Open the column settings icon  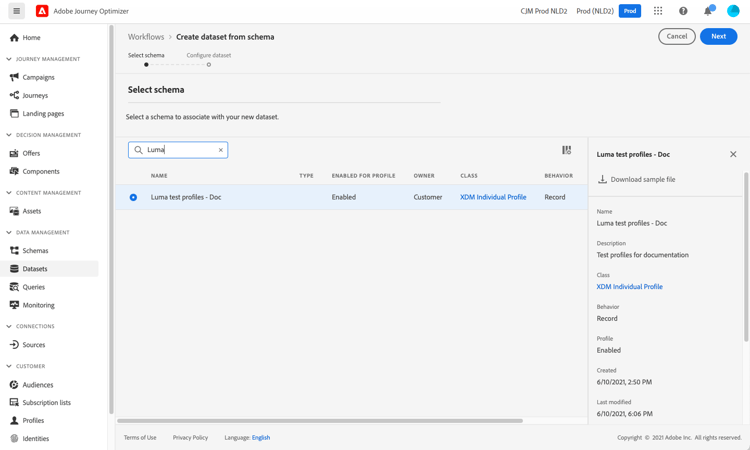click(566, 150)
